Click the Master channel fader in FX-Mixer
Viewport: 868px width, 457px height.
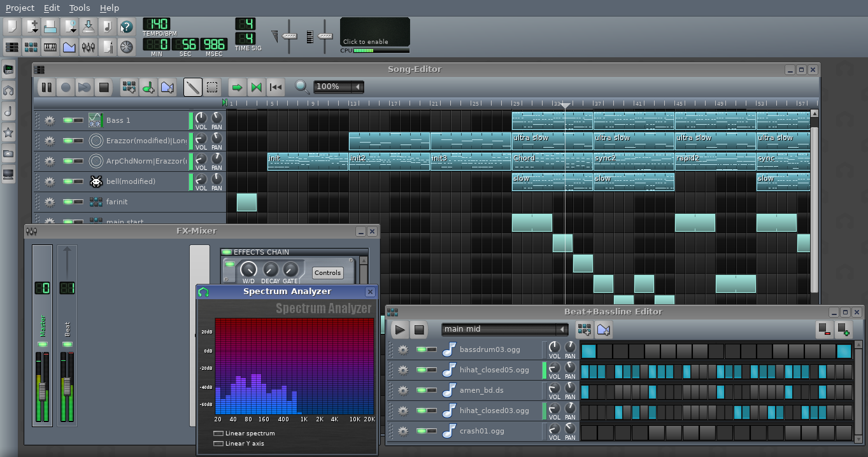click(x=43, y=388)
